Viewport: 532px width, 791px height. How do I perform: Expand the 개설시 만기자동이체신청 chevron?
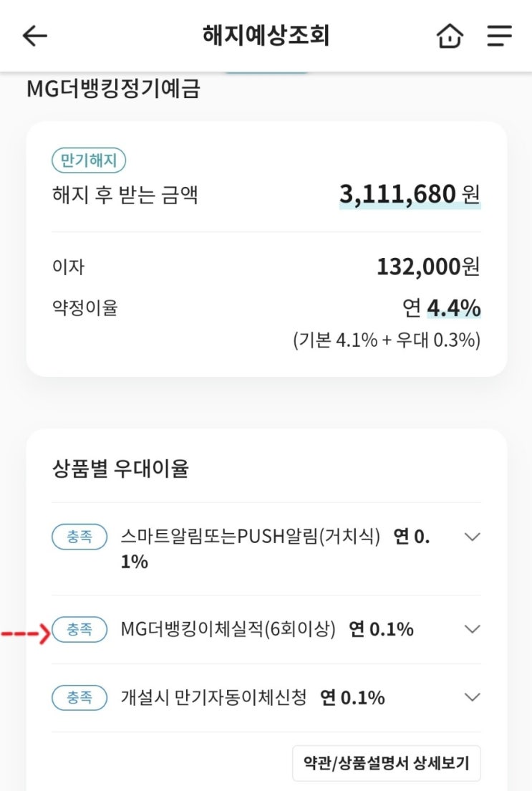pos(472,696)
